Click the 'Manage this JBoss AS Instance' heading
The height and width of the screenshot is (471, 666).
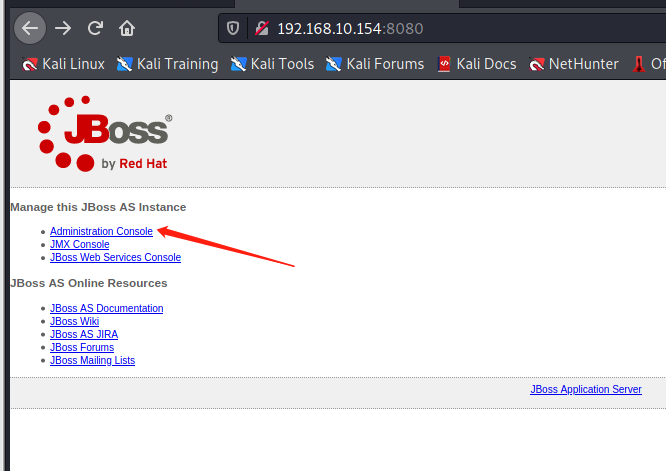(98, 207)
